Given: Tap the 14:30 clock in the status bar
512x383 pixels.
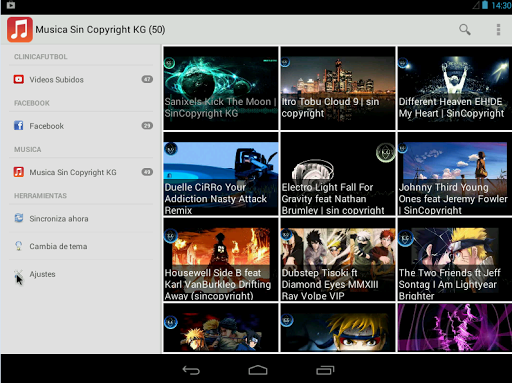Looking at the screenshot, I should (x=501, y=5).
